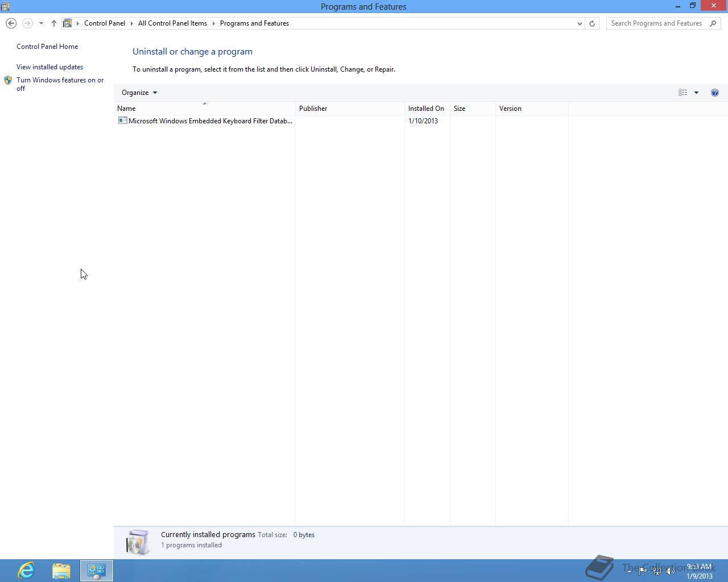Sort by Size column header
This screenshot has width=728, height=582.
click(x=473, y=109)
